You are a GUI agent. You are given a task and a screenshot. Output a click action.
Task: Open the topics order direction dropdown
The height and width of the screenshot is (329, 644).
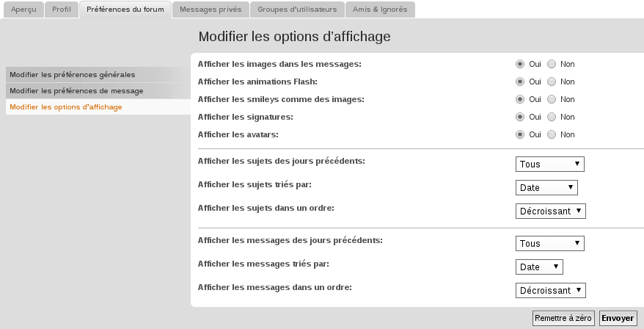click(x=551, y=211)
